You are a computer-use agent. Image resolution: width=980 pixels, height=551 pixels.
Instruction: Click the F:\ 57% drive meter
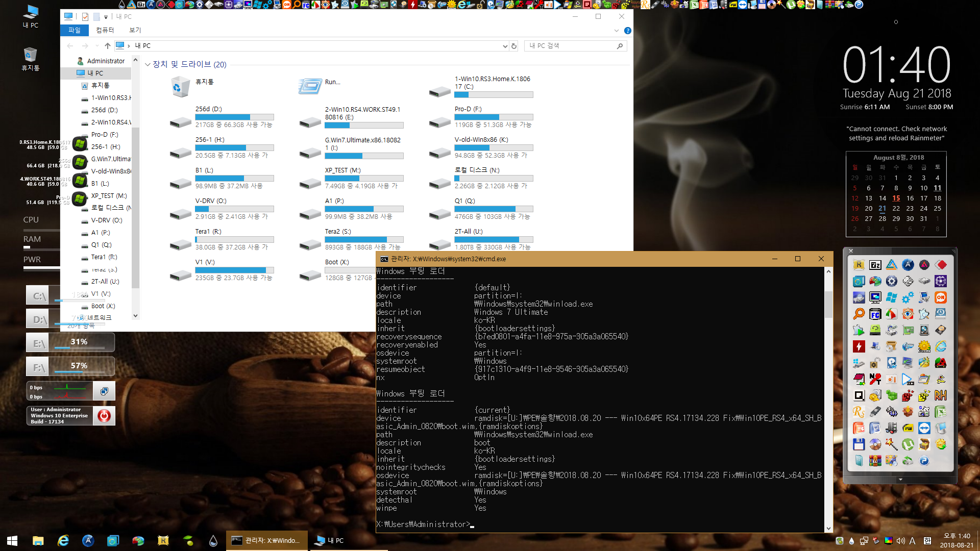tap(70, 367)
